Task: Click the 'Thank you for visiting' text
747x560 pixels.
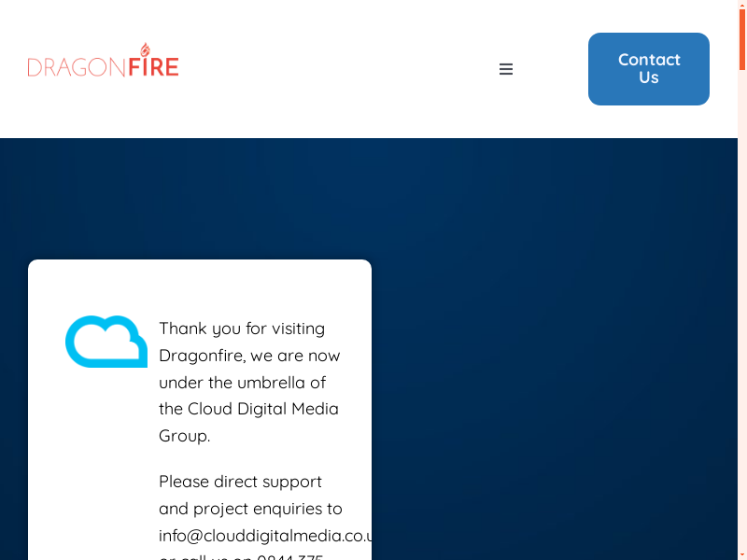Action: tap(242, 329)
